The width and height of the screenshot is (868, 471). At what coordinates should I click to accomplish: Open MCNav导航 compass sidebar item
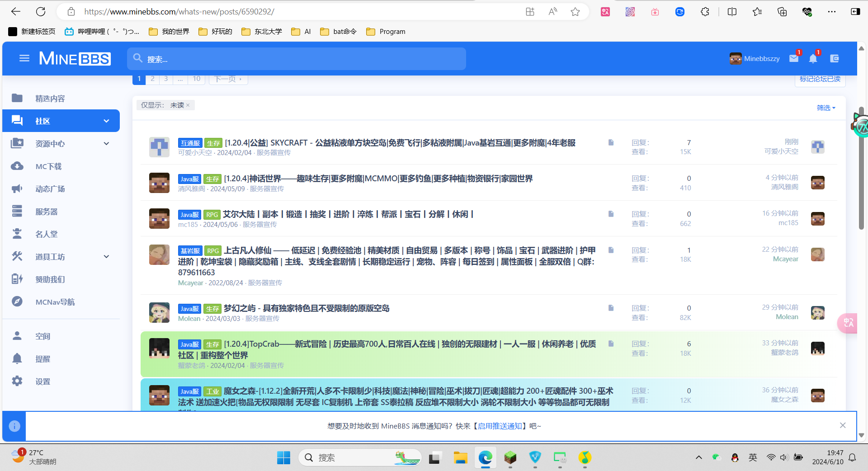tap(55, 302)
